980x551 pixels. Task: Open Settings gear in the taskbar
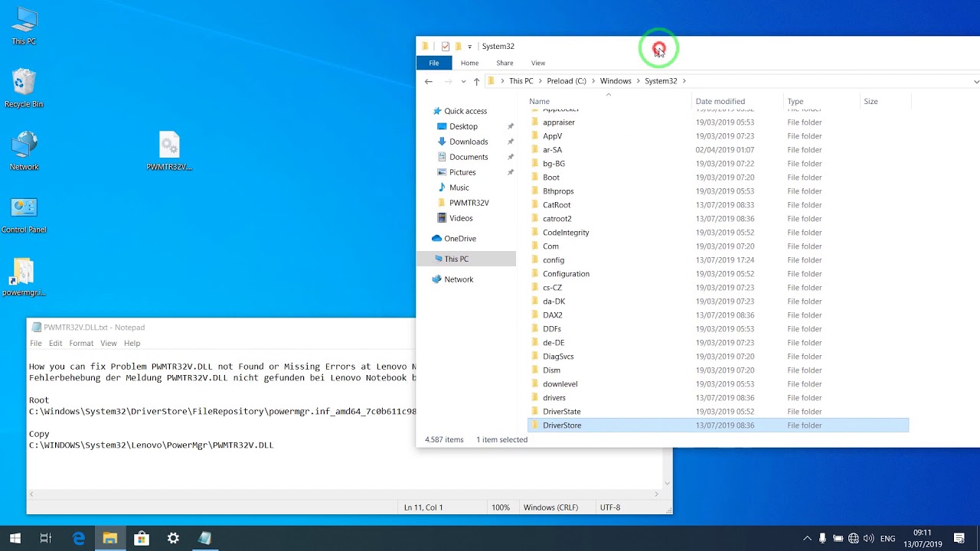pyautogui.click(x=173, y=539)
